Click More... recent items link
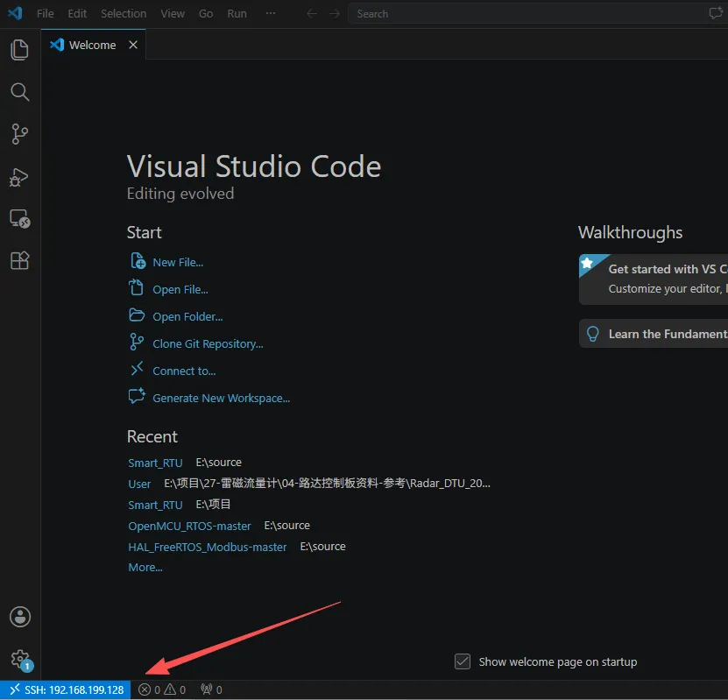The width and height of the screenshot is (728, 700). click(x=145, y=567)
